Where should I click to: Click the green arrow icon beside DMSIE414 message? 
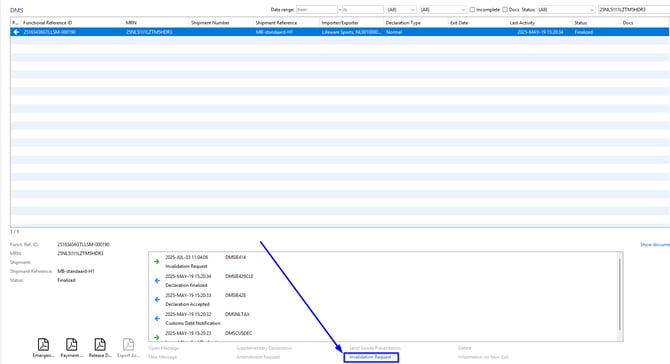[157, 261]
